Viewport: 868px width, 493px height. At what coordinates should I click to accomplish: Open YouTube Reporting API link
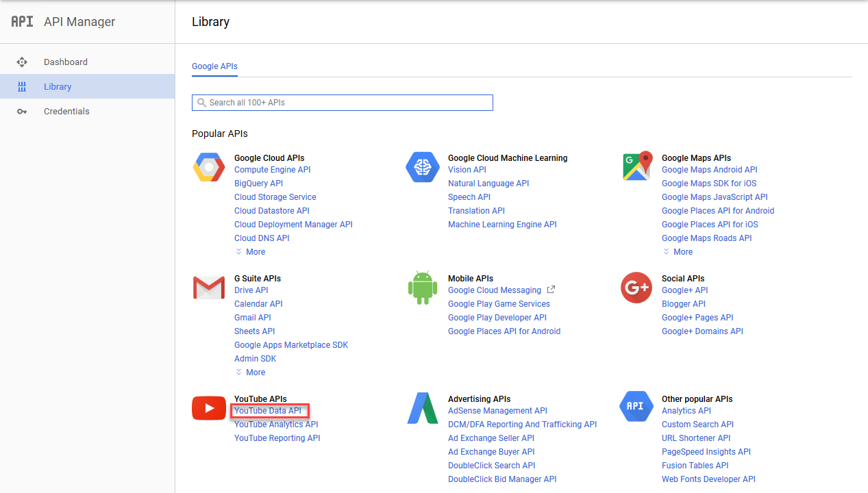pos(277,438)
